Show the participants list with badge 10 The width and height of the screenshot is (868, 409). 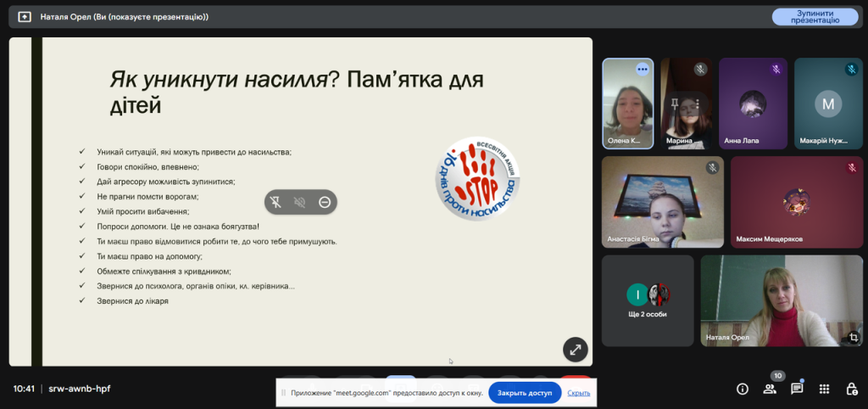pos(770,389)
